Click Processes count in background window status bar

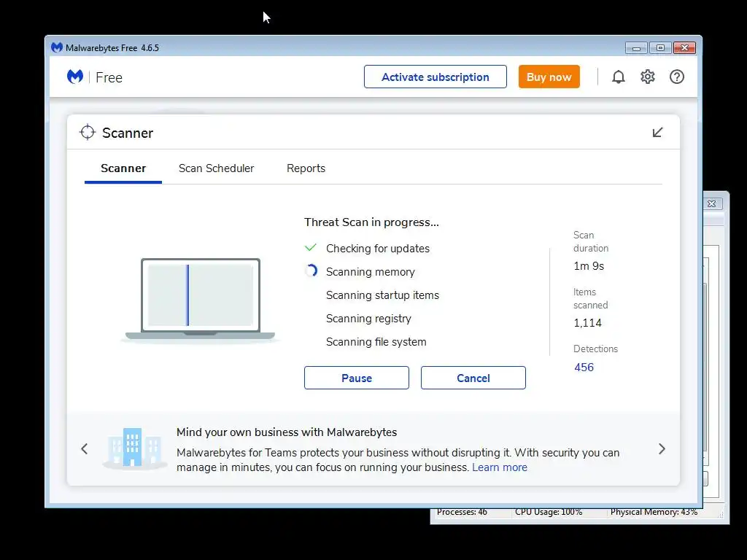[462, 513]
